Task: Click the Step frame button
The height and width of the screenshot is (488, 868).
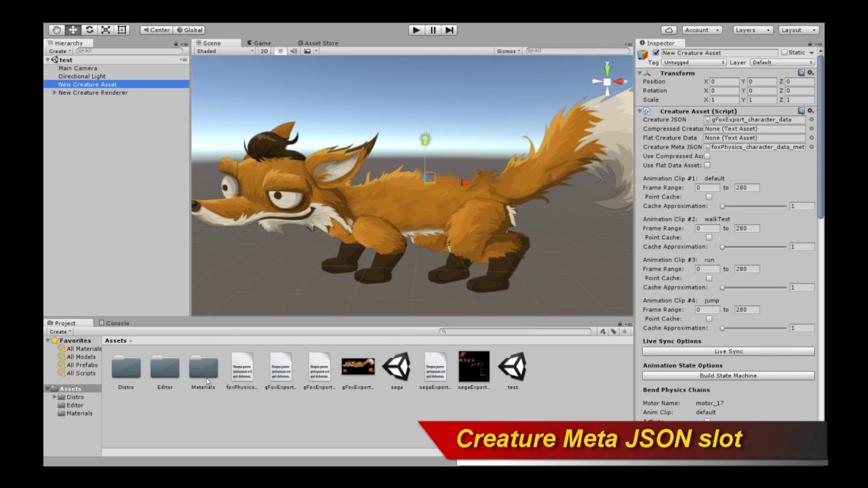Action: pyautogui.click(x=449, y=30)
